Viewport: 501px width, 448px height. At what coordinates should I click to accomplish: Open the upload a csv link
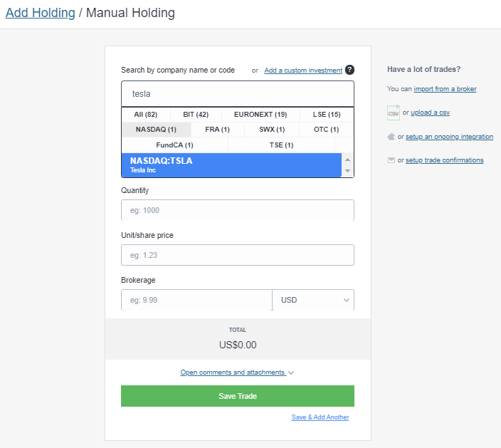pyautogui.click(x=430, y=113)
